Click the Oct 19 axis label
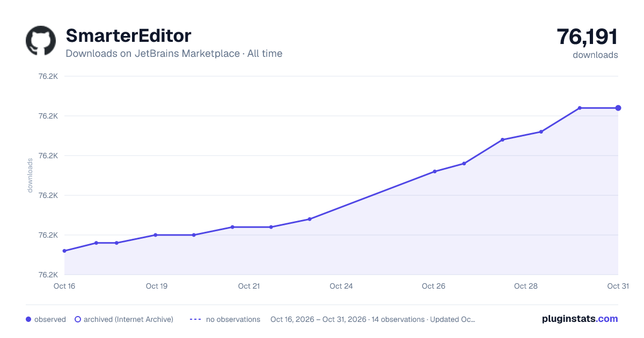This screenshot has height=338, width=644. (157, 286)
